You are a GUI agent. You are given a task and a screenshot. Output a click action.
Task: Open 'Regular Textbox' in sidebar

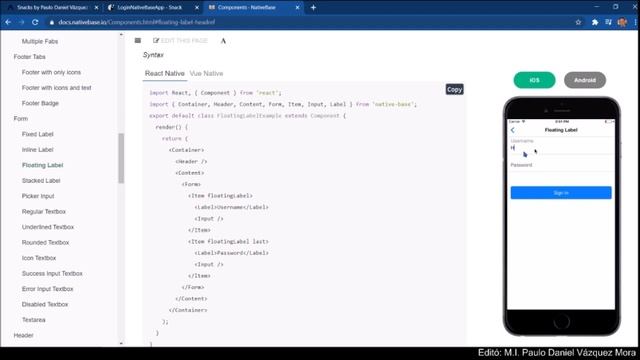44,212
